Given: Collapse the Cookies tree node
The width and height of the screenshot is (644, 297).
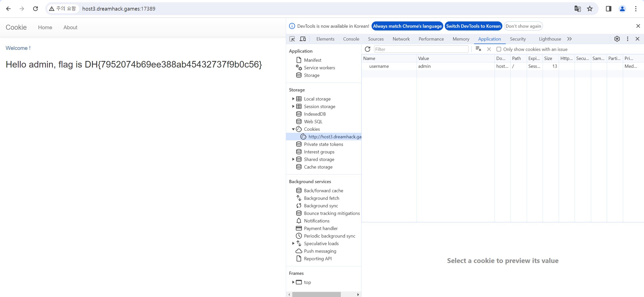Looking at the screenshot, I should [x=293, y=129].
